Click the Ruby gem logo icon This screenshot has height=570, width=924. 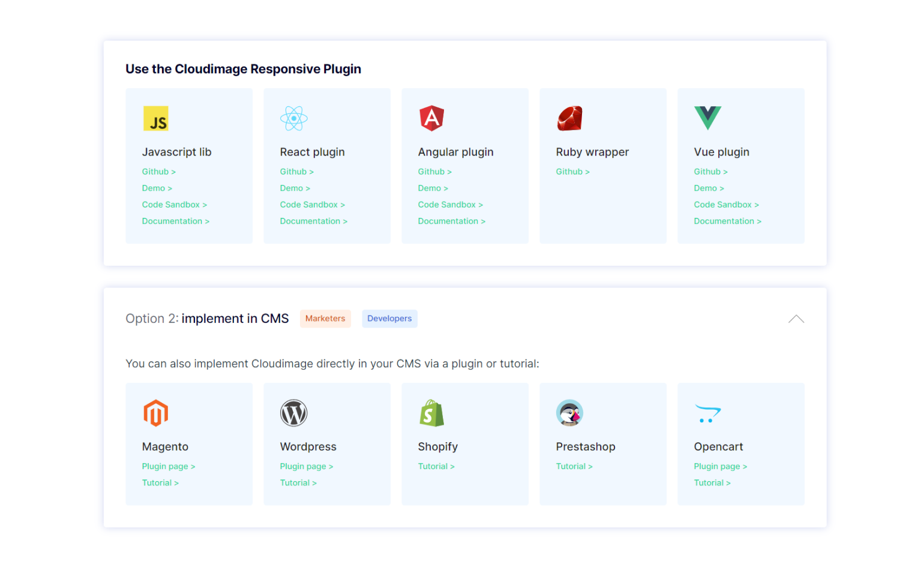click(570, 118)
